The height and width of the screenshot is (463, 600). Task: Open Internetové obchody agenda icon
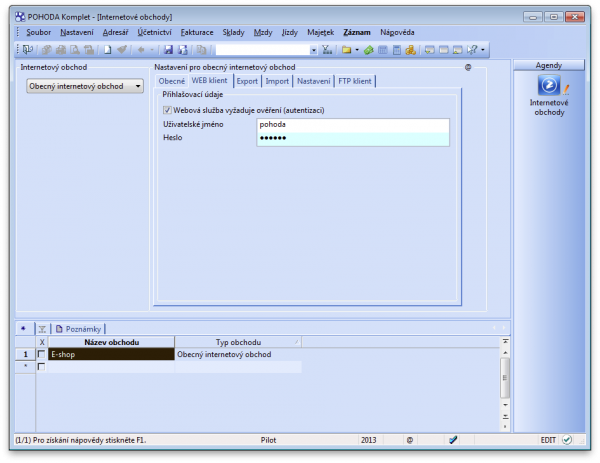tap(549, 85)
